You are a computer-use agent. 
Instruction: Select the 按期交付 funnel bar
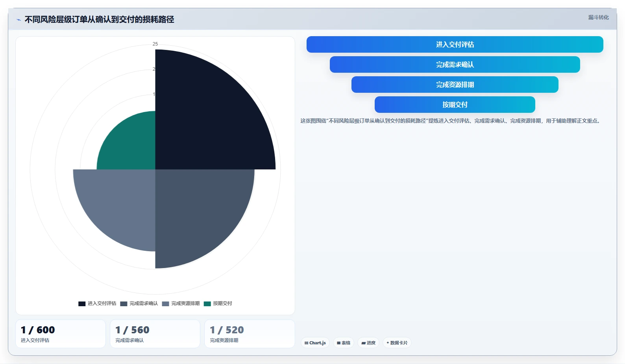(x=455, y=105)
